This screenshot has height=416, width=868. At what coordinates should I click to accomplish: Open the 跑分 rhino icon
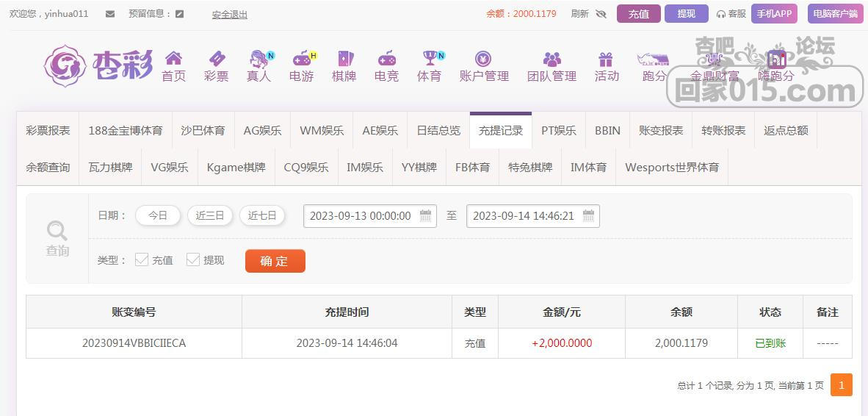pos(654,58)
